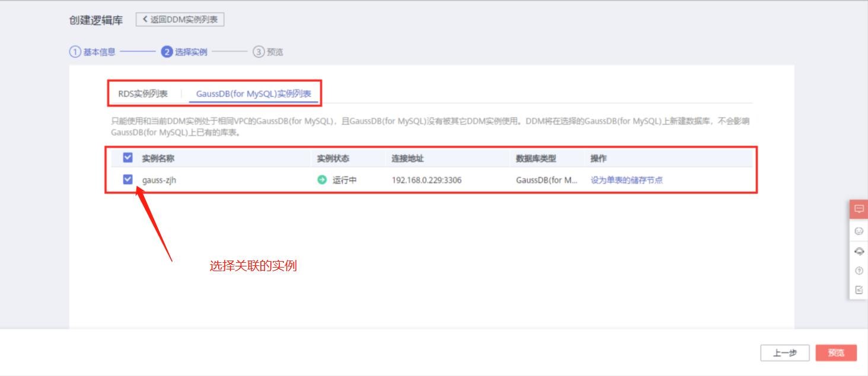Click the green running status icon
The height and width of the screenshot is (376, 868).
point(322,180)
